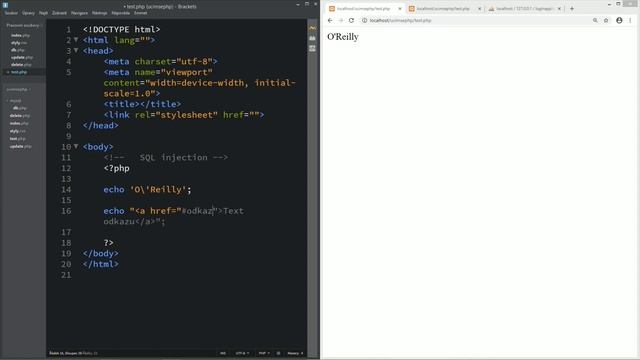Open the Úpravy menu
This screenshot has height=360, width=640.
pyautogui.click(x=29, y=13)
